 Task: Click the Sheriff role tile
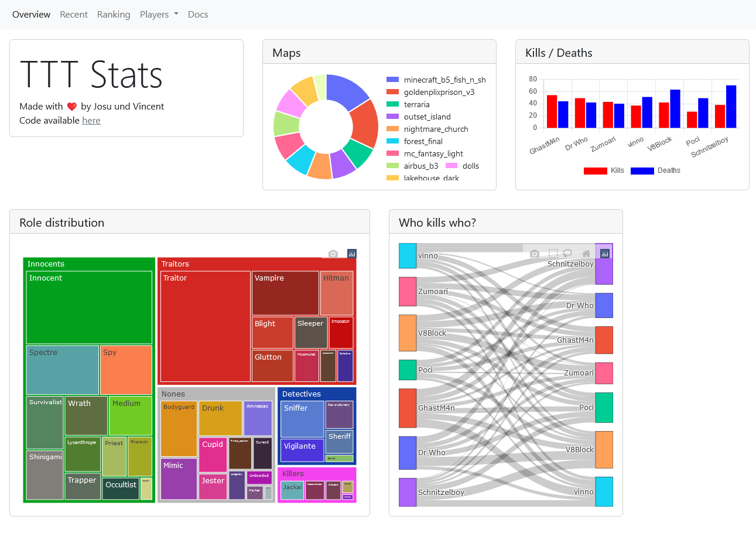pos(340,442)
